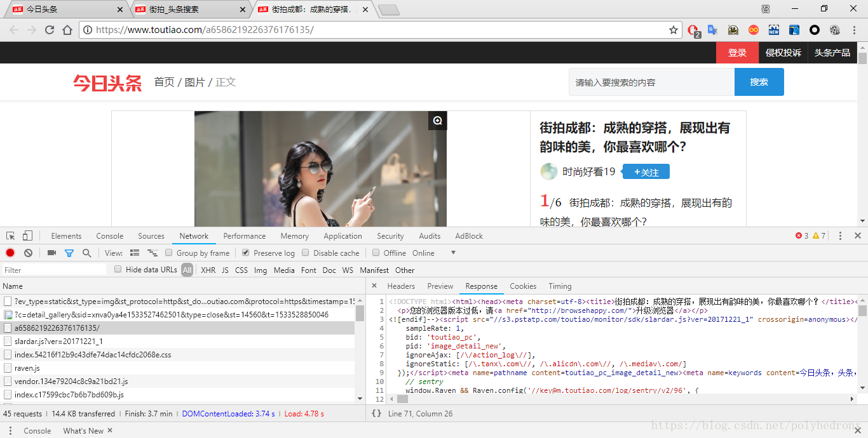Open console drawer menu dots
Viewport: 868px width, 438px height.
pyautogui.click(x=10, y=430)
